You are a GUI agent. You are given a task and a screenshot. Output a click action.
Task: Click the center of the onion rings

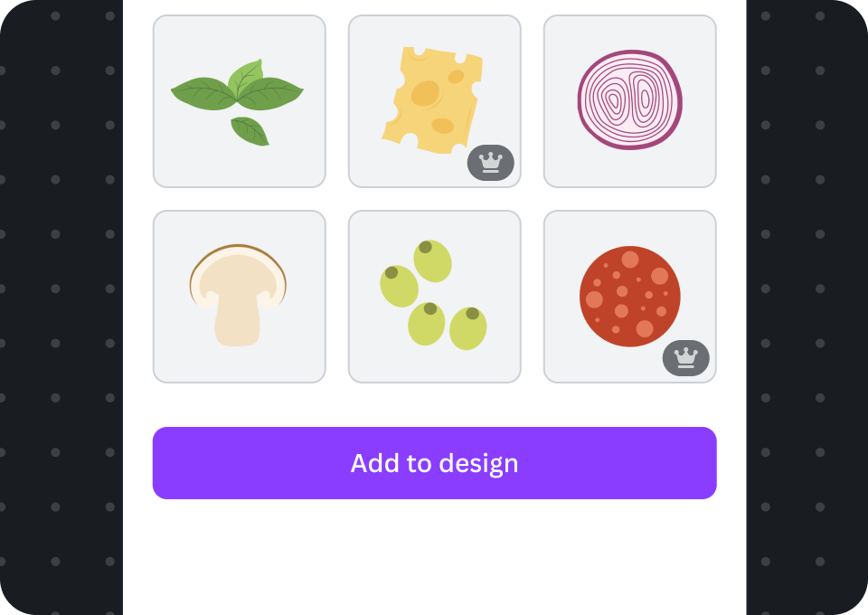click(630, 99)
